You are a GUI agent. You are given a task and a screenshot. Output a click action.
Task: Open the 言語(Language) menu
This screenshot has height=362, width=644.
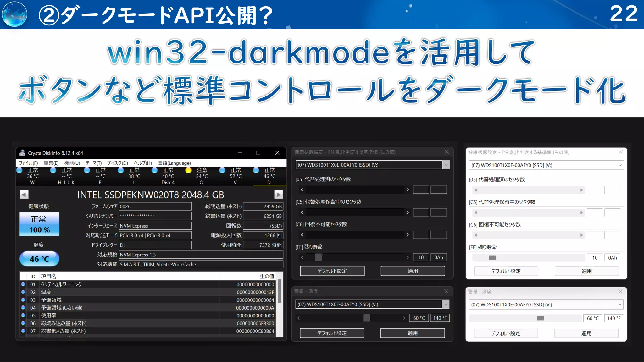174,163
